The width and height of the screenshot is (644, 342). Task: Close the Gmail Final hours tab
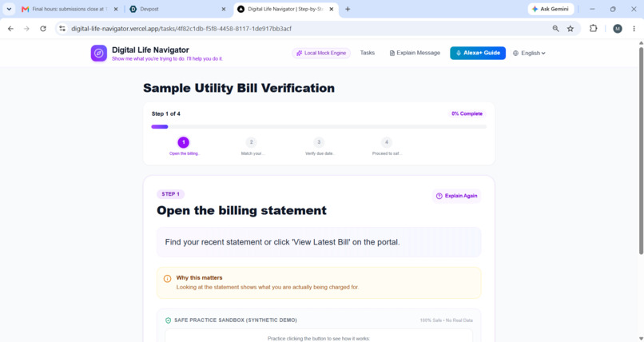click(116, 9)
